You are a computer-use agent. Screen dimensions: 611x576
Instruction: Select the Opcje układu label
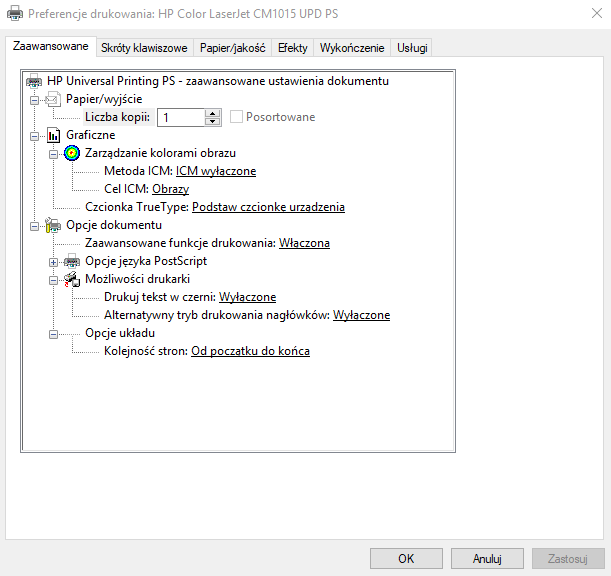pos(120,333)
